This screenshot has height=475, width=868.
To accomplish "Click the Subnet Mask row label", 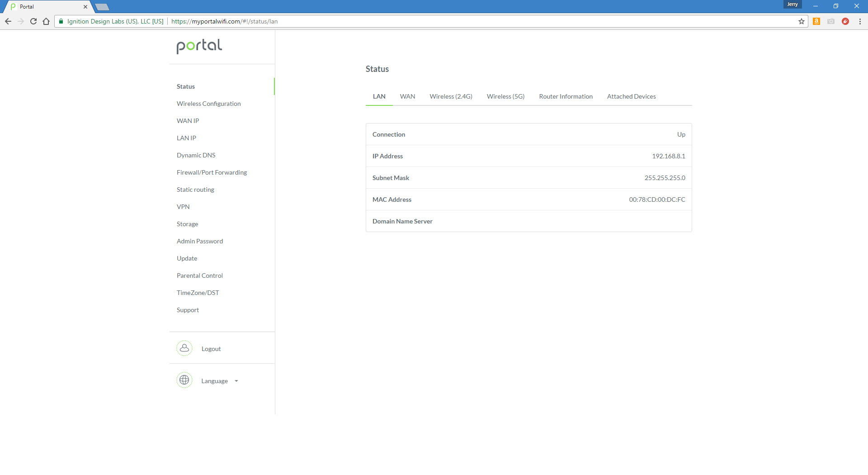I will tap(391, 178).
